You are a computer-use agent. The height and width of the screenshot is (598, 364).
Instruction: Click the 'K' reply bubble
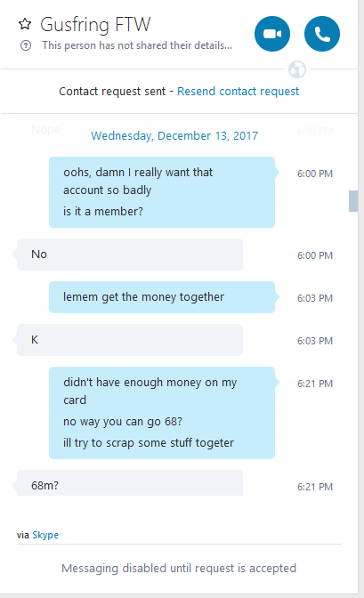pos(130,340)
